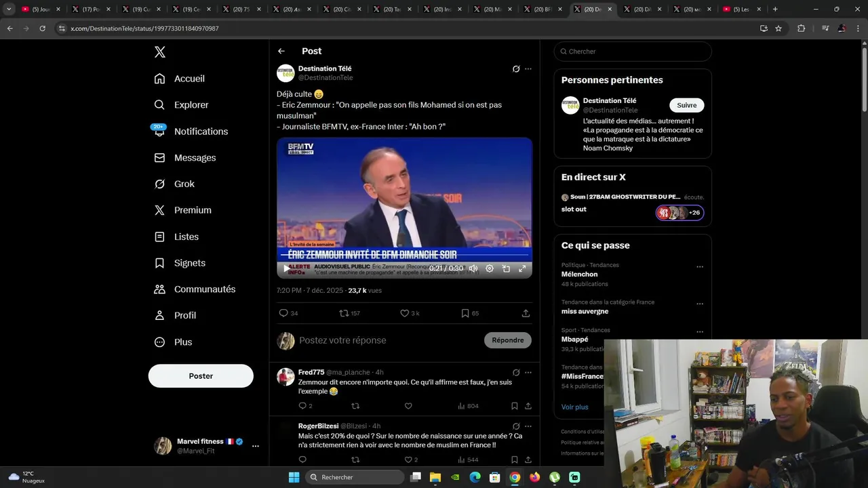Image resolution: width=868 pixels, height=488 pixels.
Task: Open options for miss auvergne trend
Action: tap(700, 304)
